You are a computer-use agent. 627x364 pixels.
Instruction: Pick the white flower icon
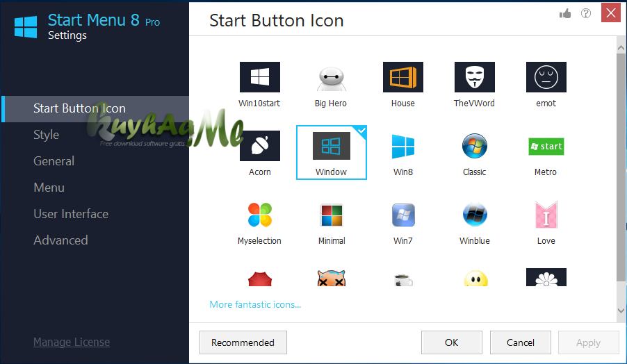click(546, 277)
